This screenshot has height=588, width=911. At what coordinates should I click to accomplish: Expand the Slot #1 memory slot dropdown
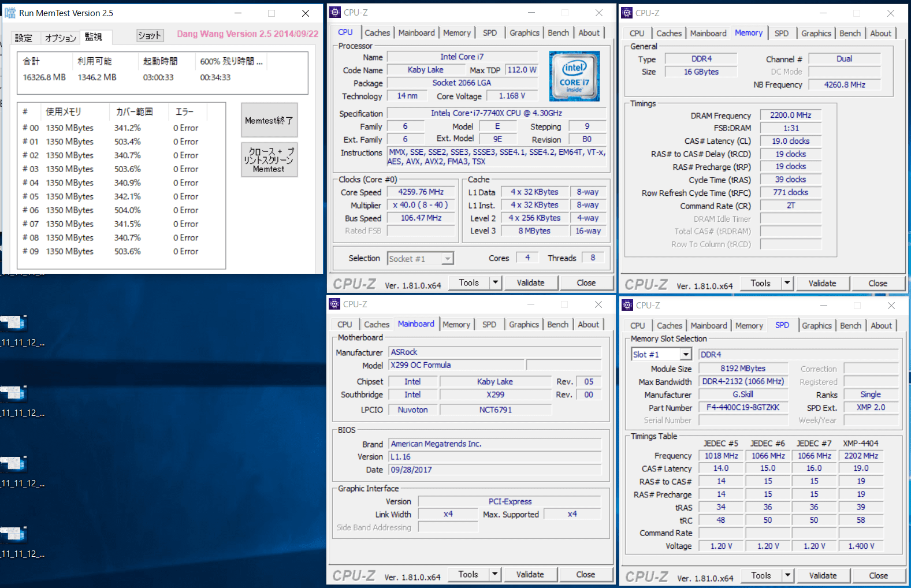pyautogui.click(x=686, y=355)
